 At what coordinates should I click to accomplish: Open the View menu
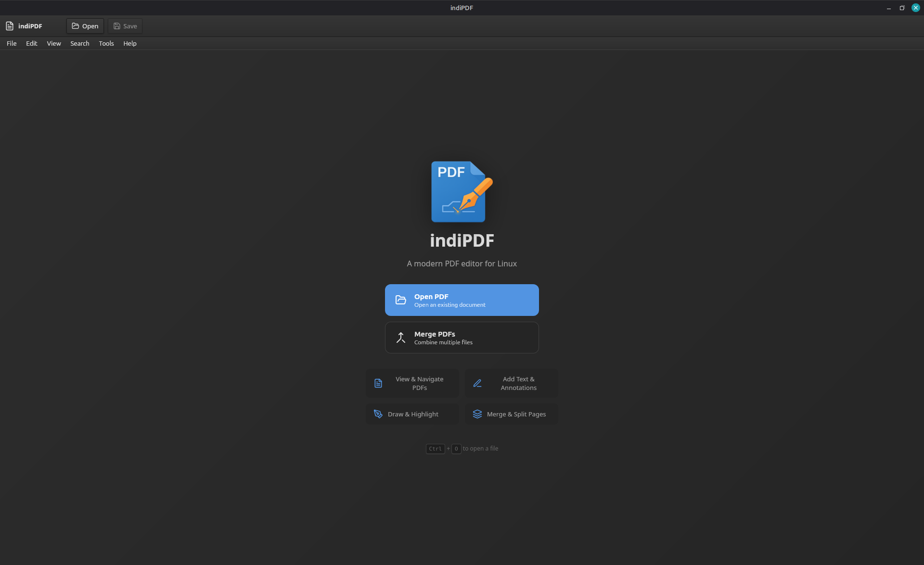(53, 43)
